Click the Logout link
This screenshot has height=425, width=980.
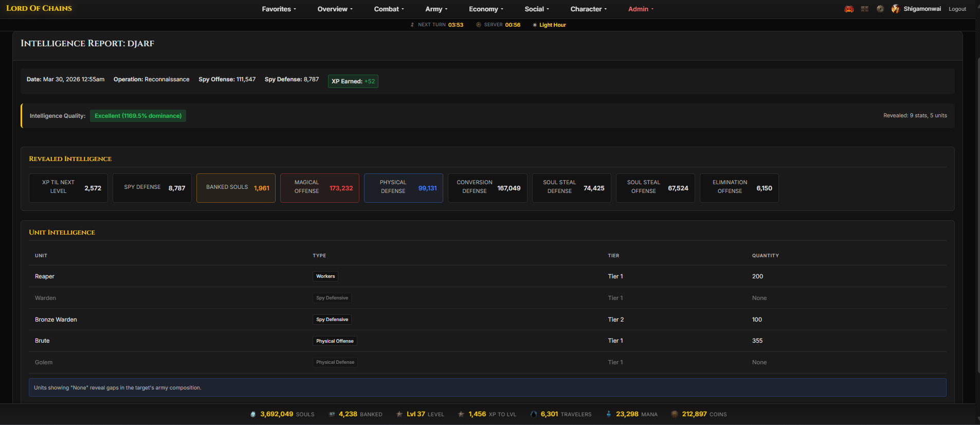click(957, 9)
